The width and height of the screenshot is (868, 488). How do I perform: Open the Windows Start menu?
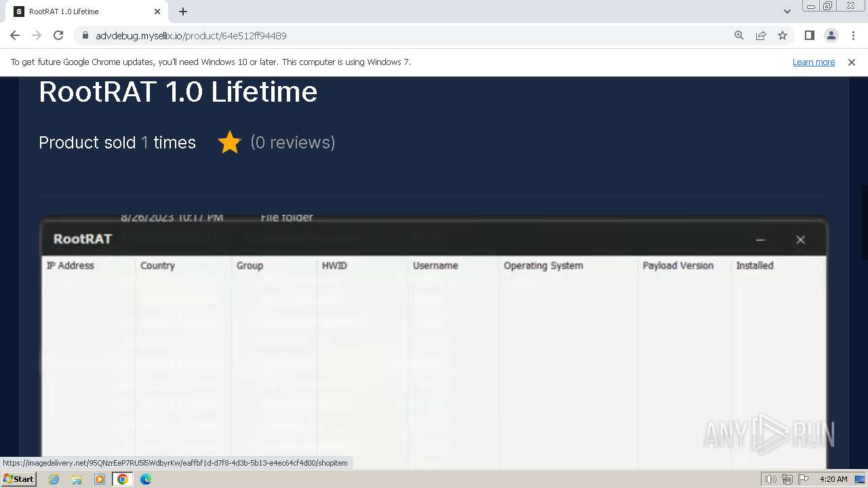pos(18,479)
